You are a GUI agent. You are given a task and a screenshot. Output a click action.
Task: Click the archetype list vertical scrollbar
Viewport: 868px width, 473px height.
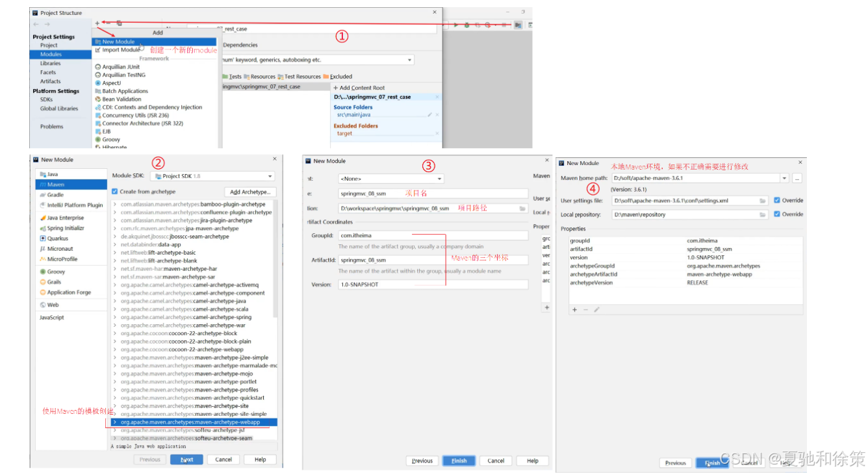click(275, 260)
